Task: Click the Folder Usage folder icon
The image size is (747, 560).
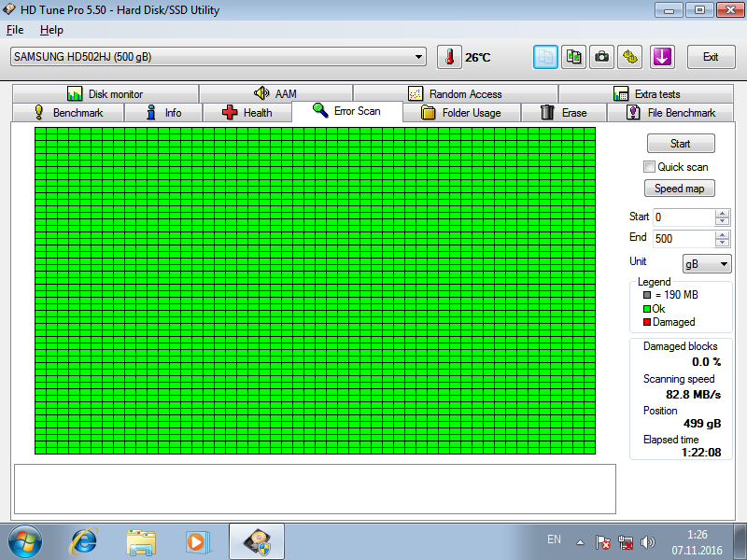Action: click(x=429, y=112)
